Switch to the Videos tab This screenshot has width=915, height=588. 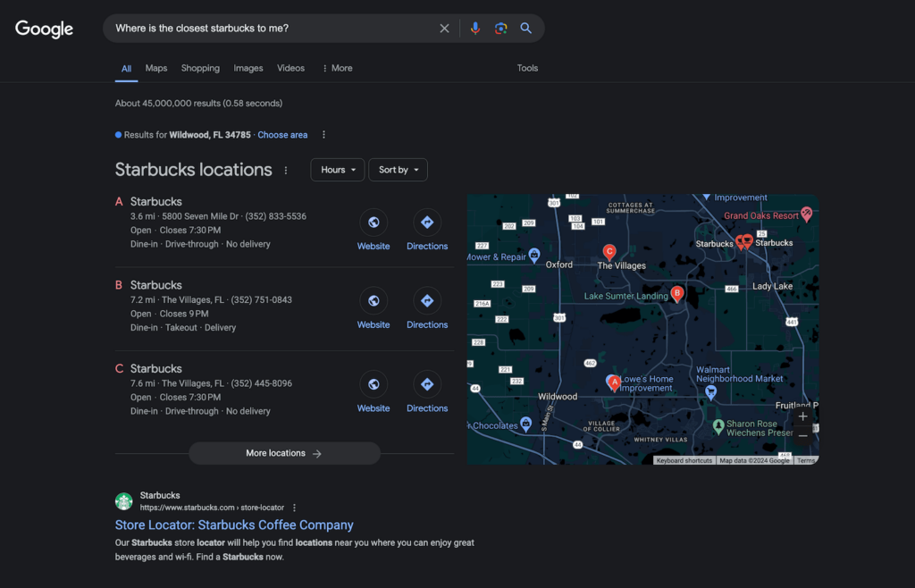290,68
